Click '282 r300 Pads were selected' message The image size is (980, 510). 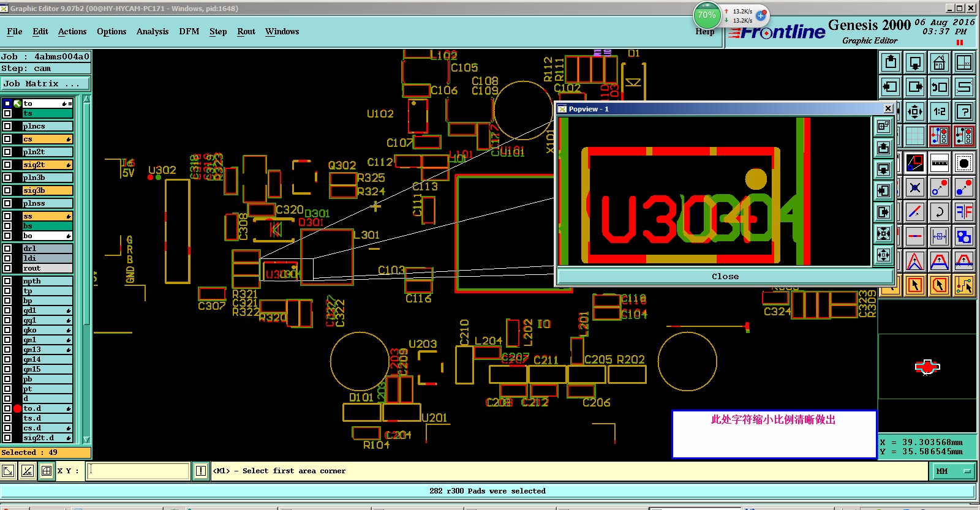[x=488, y=491]
